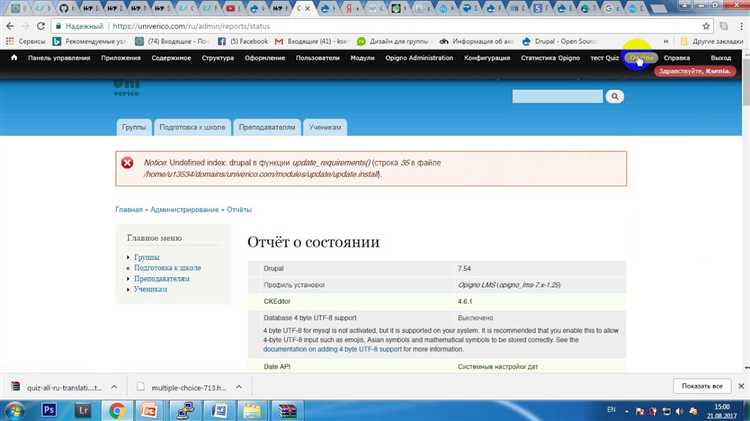The width and height of the screenshot is (750, 421).
Task: Click Показать все downloads button
Action: tap(702, 386)
